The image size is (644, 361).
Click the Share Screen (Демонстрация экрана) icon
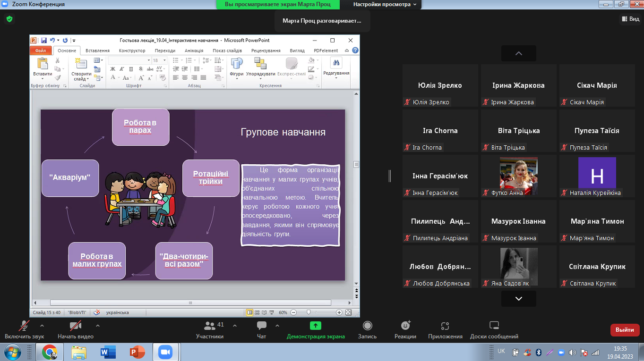coord(315,326)
